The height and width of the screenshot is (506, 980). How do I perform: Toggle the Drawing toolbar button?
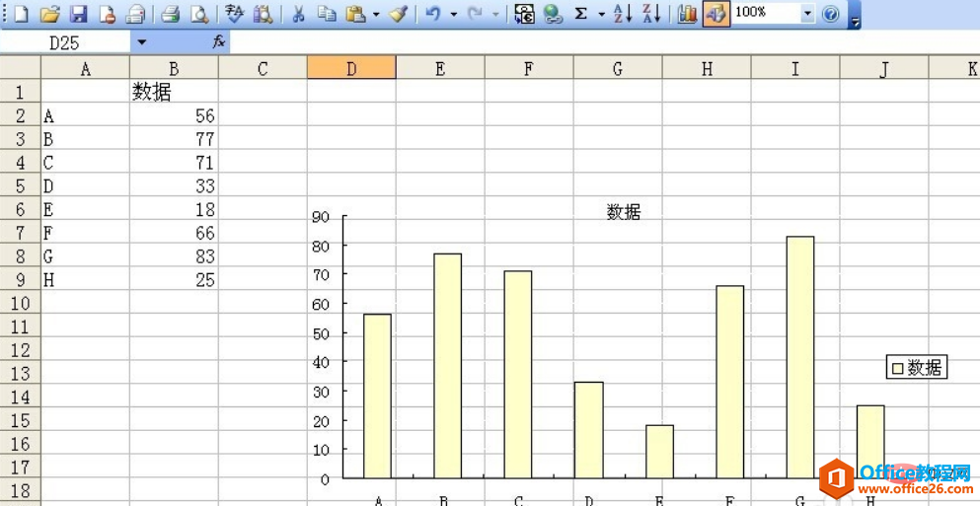716,13
